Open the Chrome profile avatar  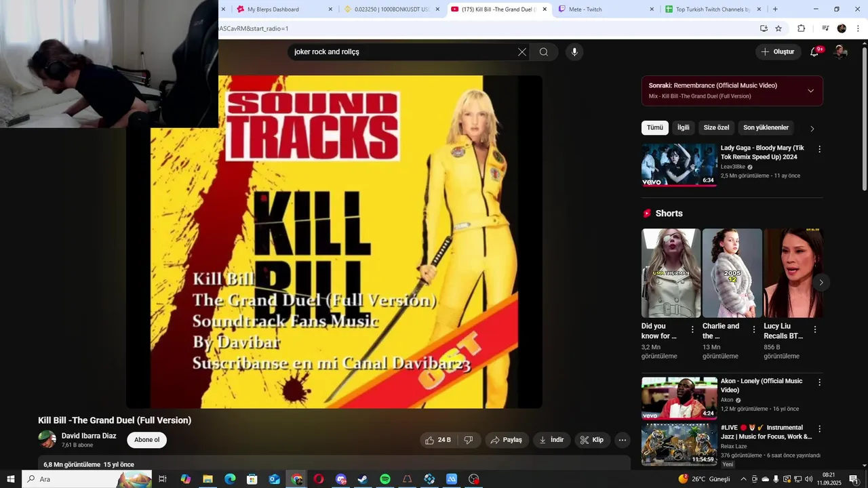point(842,28)
